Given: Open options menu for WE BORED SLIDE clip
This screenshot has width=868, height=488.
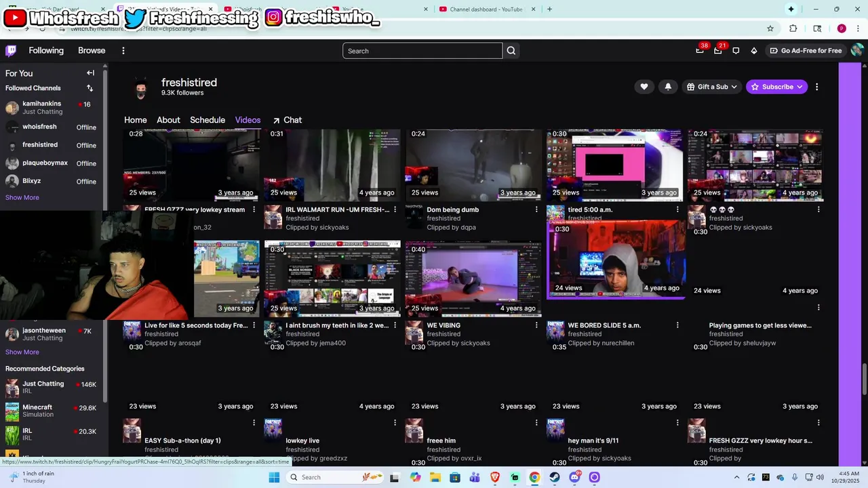Looking at the screenshot, I should tap(677, 325).
